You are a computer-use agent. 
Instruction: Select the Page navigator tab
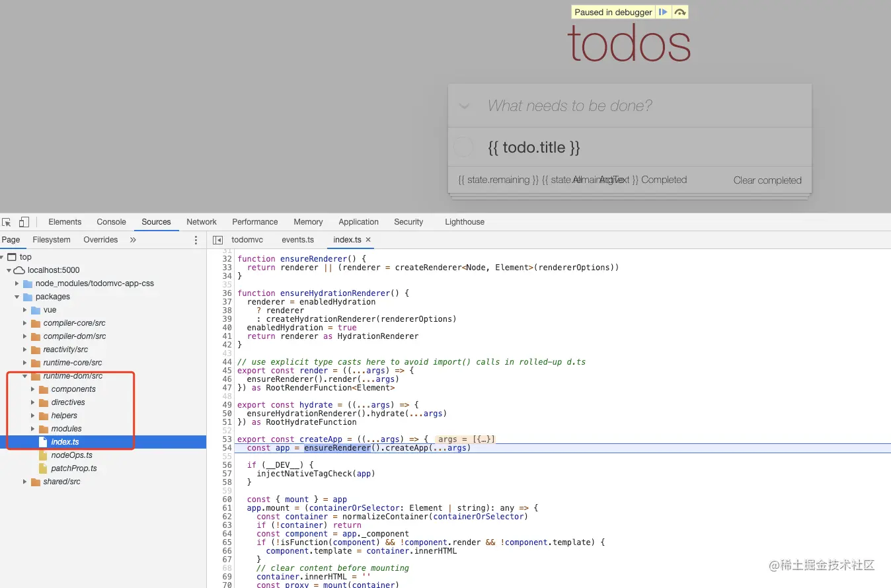(x=11, y=240)
